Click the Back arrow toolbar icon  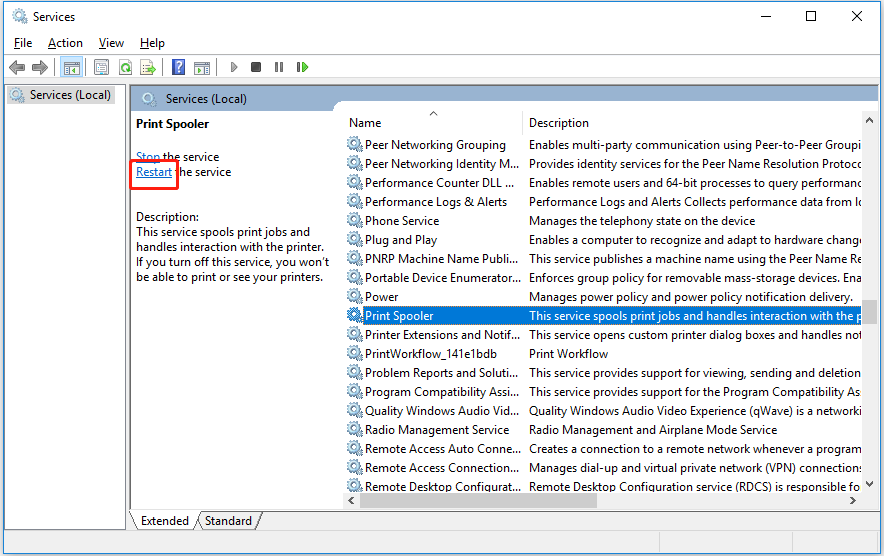coord(17,68)
